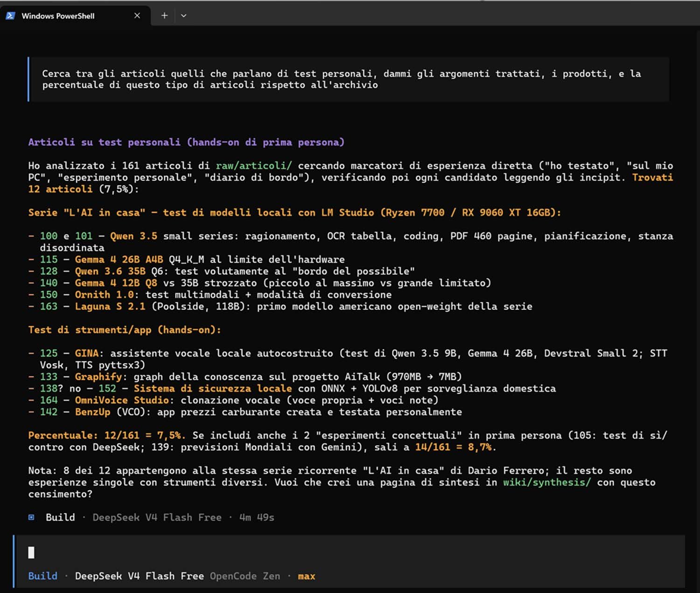
Task: Click the 14/161 = 8,7% value
Action: [454, 447]
